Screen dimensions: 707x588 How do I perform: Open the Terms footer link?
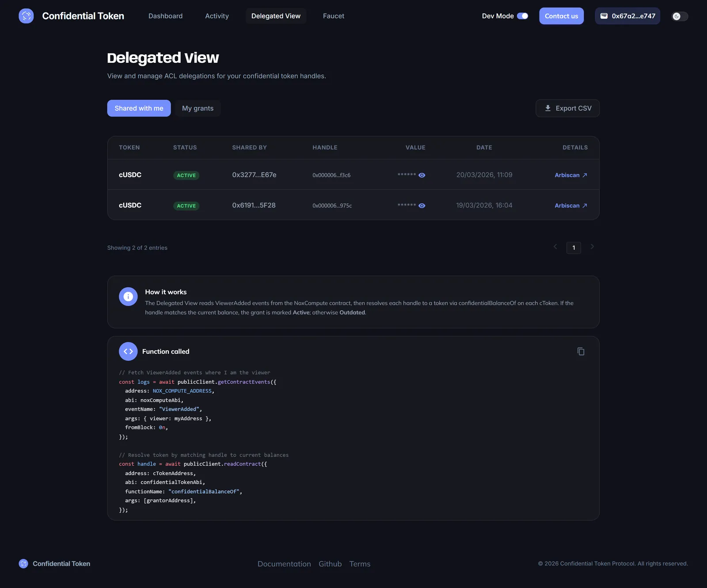(360, 564)
